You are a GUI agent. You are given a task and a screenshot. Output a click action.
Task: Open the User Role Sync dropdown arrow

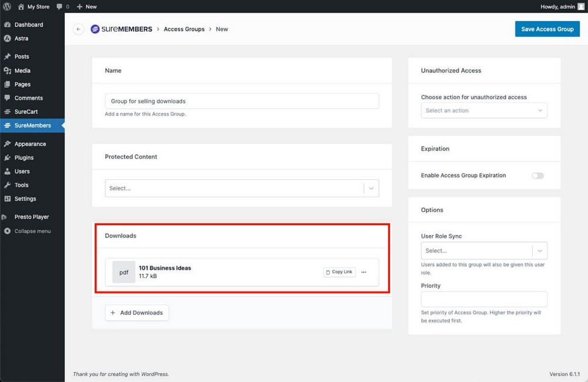point(540,251)
